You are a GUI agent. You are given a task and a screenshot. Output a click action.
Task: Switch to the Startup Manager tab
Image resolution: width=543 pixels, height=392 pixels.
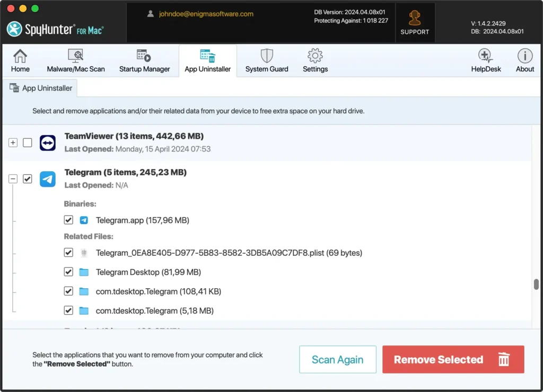144,60
